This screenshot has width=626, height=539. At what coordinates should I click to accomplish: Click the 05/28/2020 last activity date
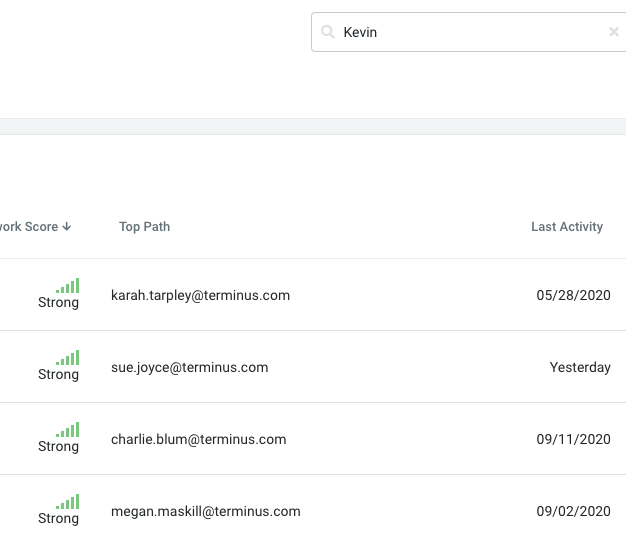[573, 295]
